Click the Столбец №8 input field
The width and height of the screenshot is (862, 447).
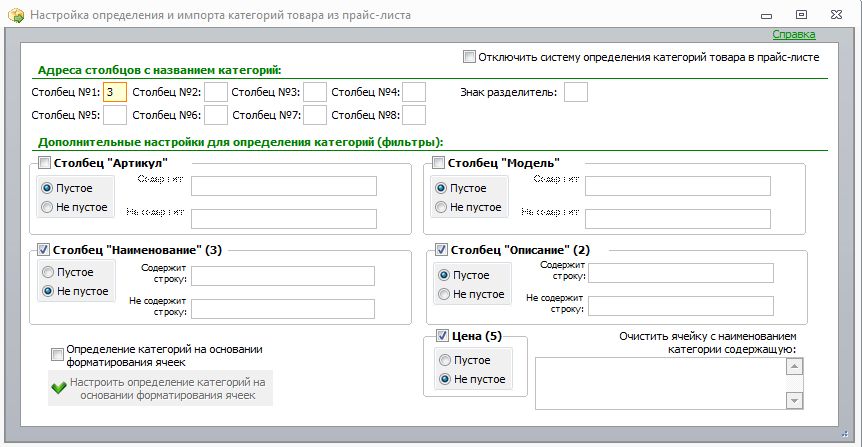click(414, 115)
